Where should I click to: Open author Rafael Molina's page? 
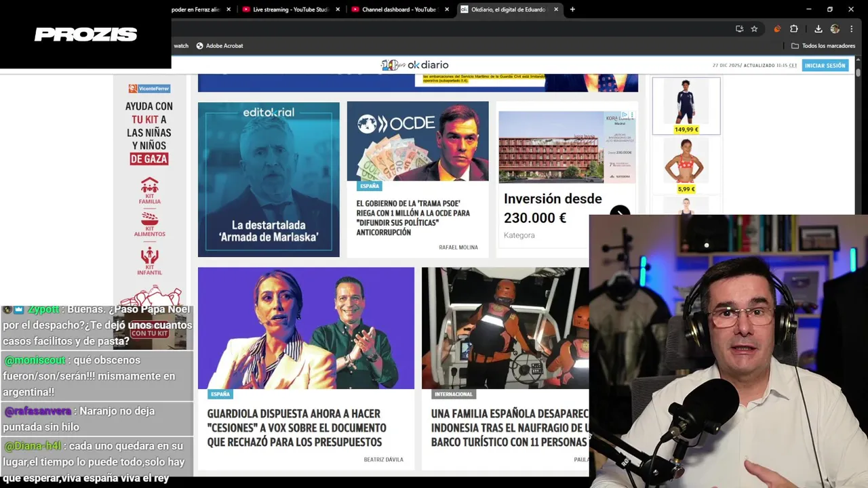coord(458,247)
